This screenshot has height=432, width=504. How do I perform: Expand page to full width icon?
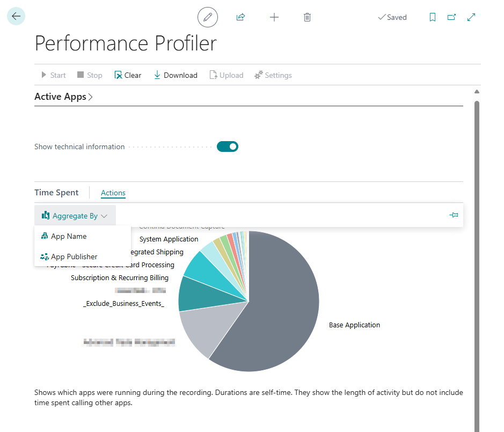click(471, 17)
